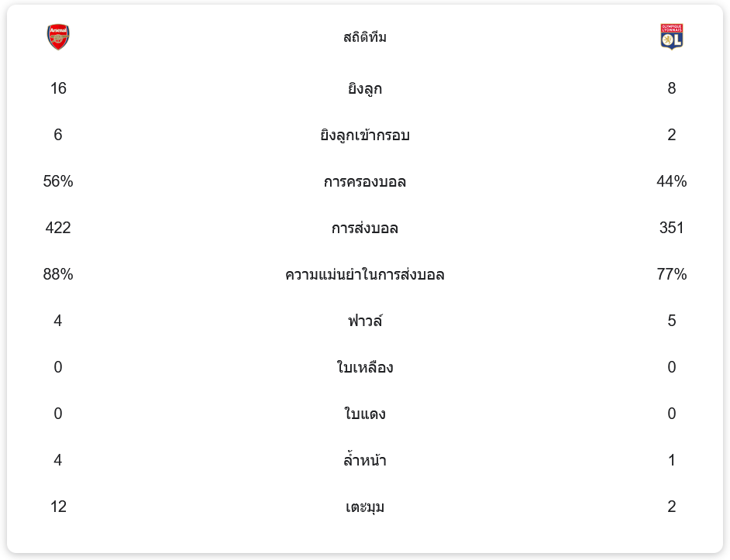Click Arsenal's 56% possession value
Screen dimensions: 730x560
[x=58, y=181]
